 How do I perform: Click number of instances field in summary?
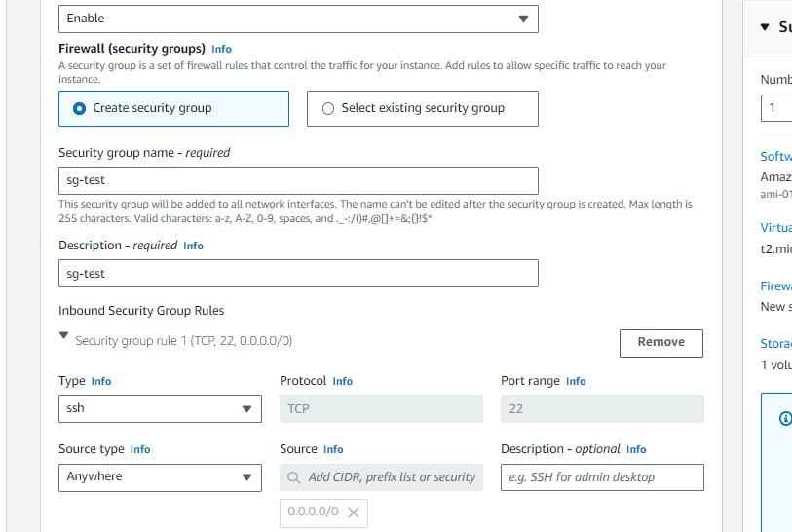[776, 107]
